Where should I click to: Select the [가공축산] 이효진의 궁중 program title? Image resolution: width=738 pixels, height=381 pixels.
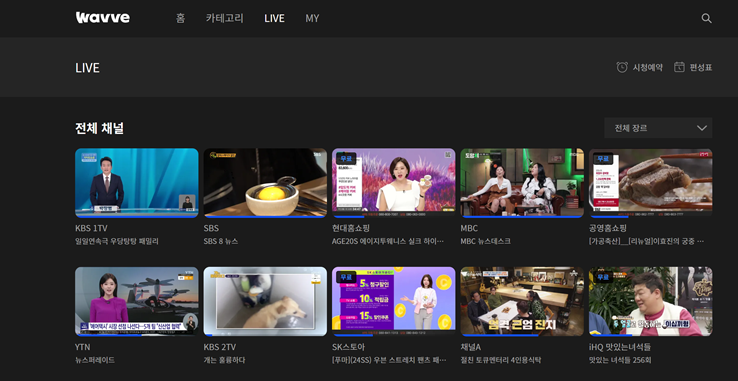(647, 242)
